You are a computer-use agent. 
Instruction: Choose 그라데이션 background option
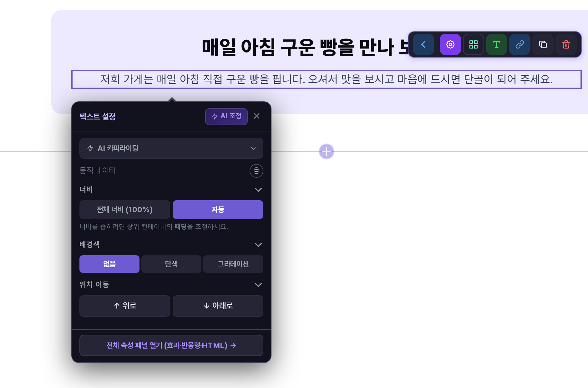click(233, 264)
